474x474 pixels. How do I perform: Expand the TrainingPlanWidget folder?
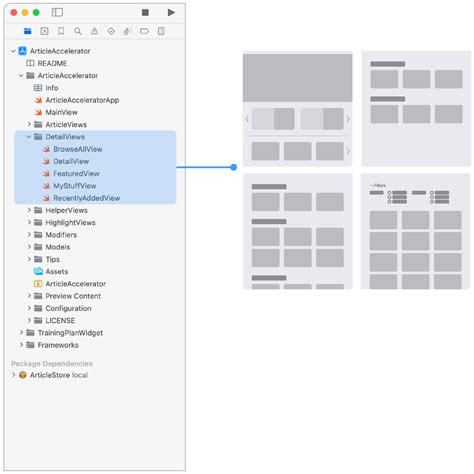tap(21, 333)
